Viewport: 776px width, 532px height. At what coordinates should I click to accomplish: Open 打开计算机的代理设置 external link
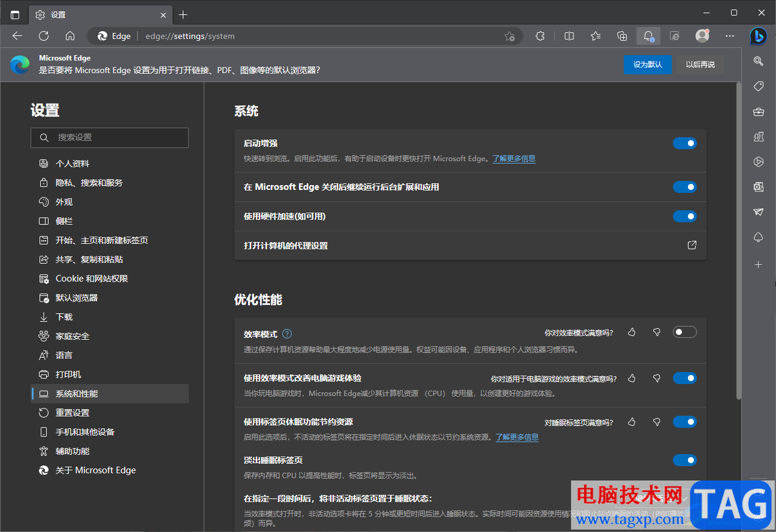click(x=692, y=246)
